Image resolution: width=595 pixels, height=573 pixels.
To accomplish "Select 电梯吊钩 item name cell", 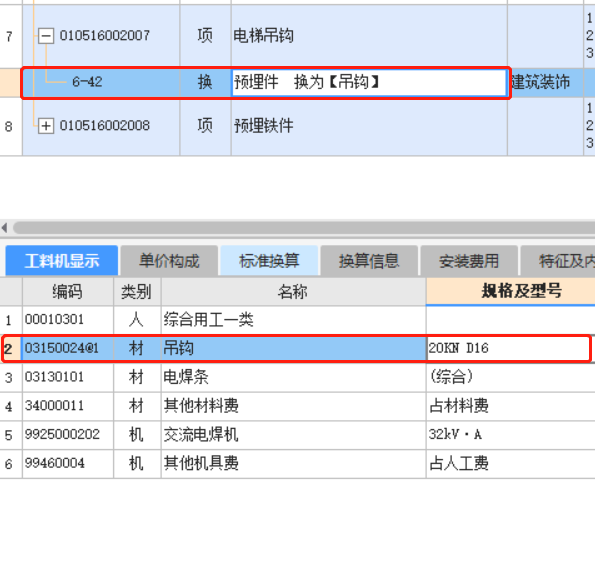I will [369, 36].
